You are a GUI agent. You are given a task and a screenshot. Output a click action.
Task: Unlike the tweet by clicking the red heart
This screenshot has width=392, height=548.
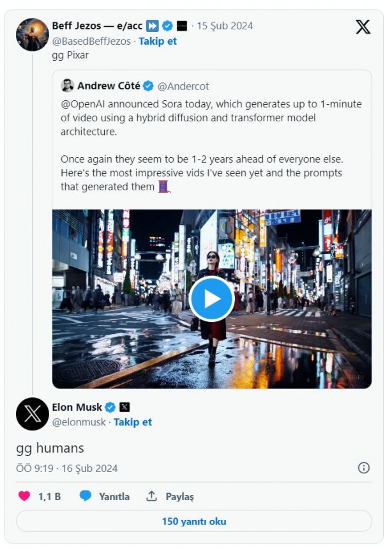click(x=24, y=496)
